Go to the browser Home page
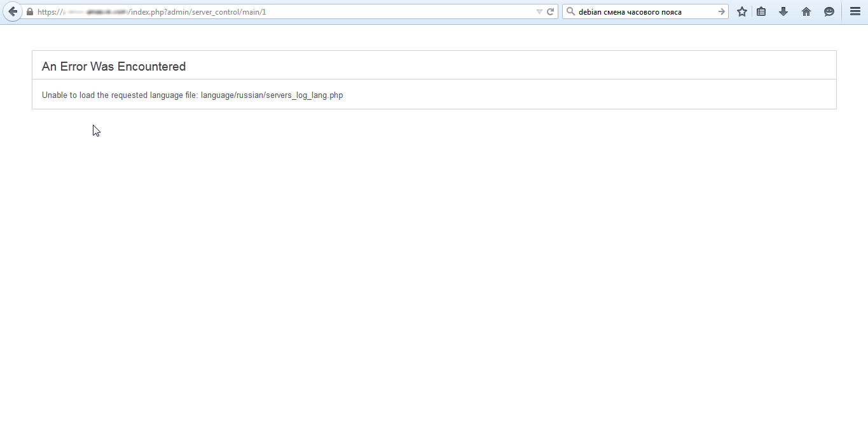This screenshot has height=442, width=868. click(x=806, y=11)
